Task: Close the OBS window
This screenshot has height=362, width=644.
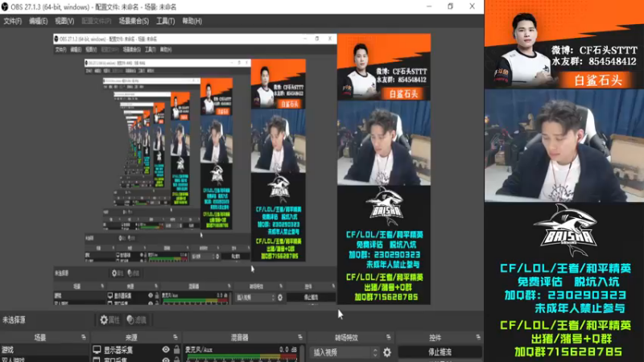Action: (x=473, y=6)
